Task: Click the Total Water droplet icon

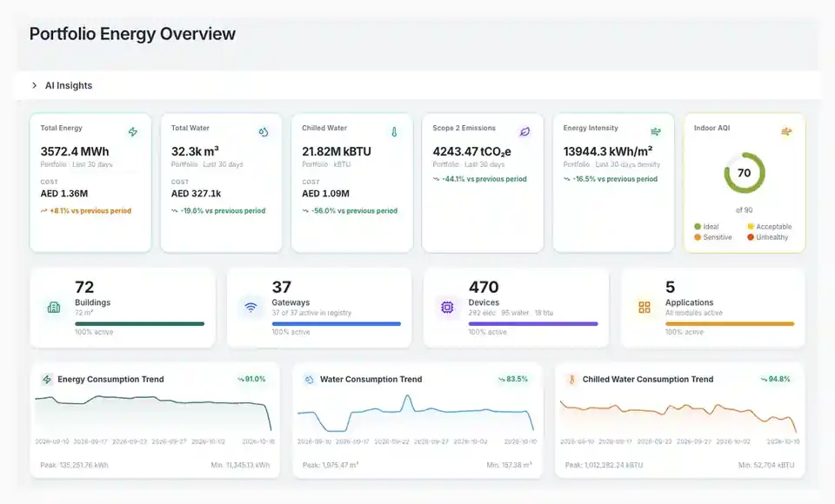Action: [263, 131]
